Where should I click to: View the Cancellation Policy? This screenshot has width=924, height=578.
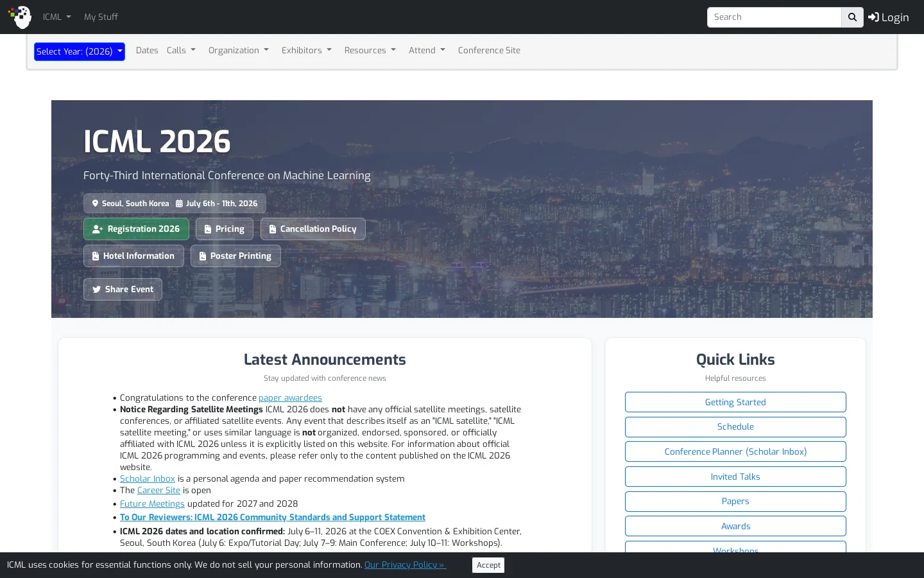pyautogui.click(x=313, y=229)
